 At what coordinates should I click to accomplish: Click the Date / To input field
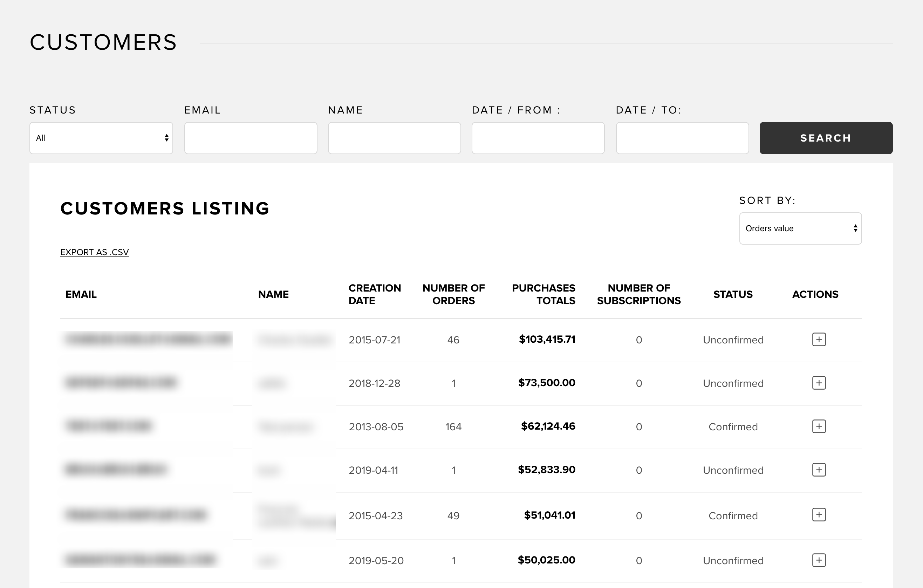pos(682,138)
